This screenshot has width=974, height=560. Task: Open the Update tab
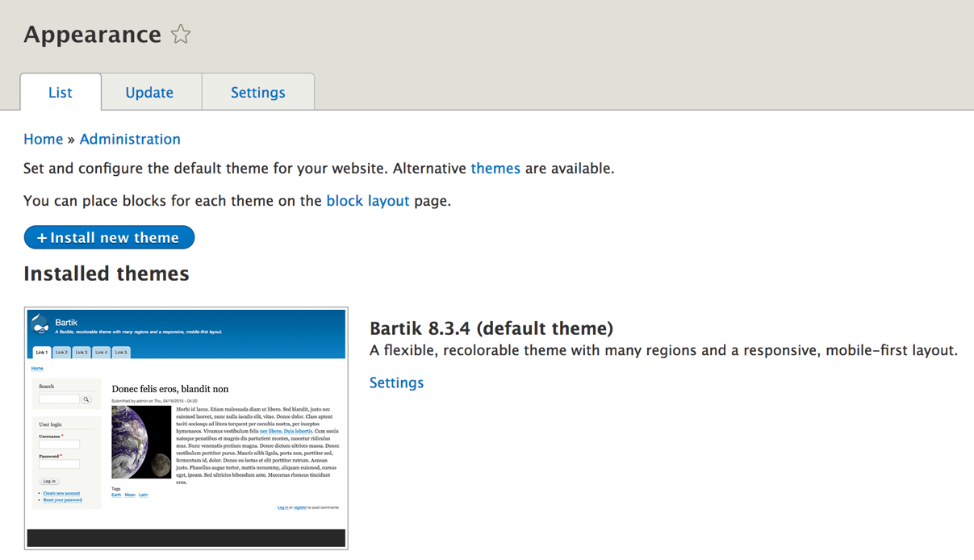[149, 93]
